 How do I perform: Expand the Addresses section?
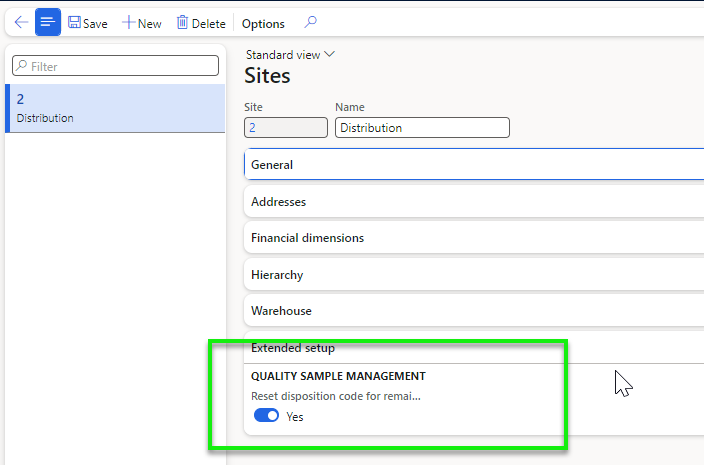pos(279,202)
